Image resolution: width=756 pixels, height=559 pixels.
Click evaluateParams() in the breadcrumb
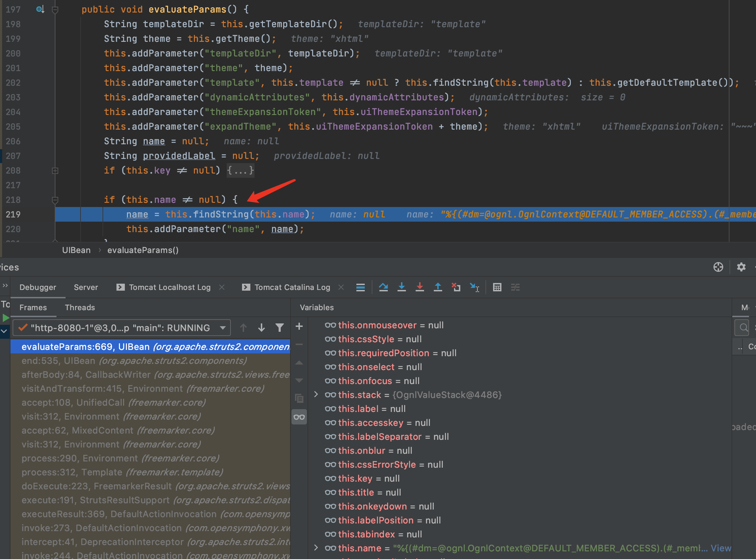(143, 250)
